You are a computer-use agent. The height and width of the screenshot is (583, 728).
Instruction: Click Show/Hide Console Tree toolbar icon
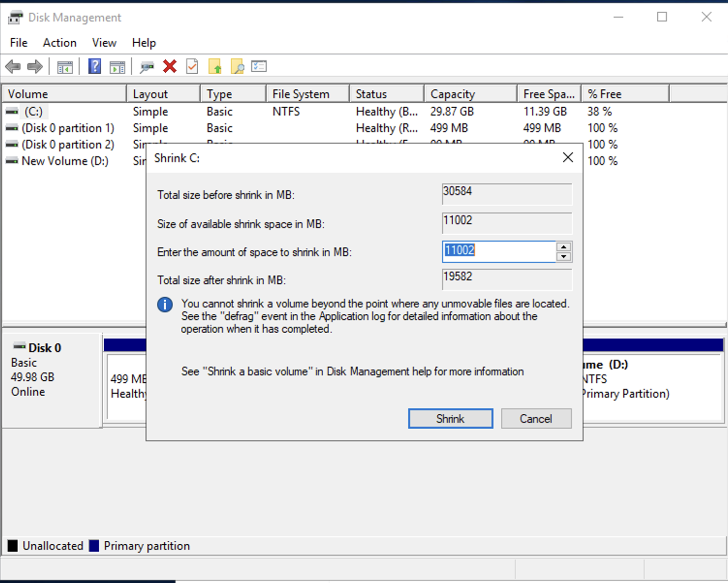(65, 67)
